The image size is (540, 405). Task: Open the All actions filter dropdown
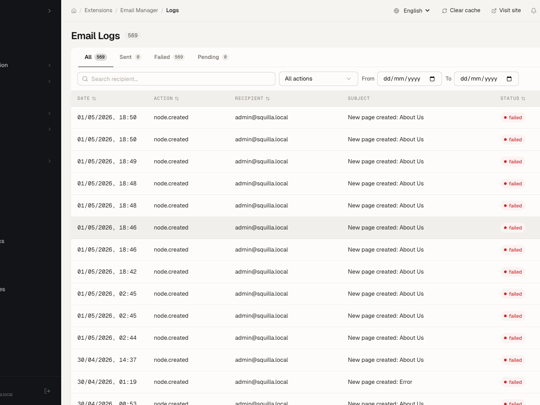point(318,79)
